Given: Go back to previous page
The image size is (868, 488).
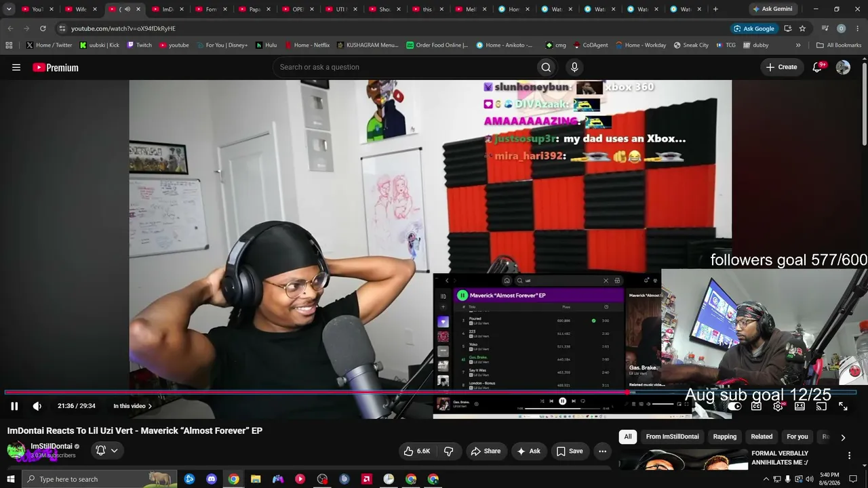Looking at the screenshot, I should [10, 28].
